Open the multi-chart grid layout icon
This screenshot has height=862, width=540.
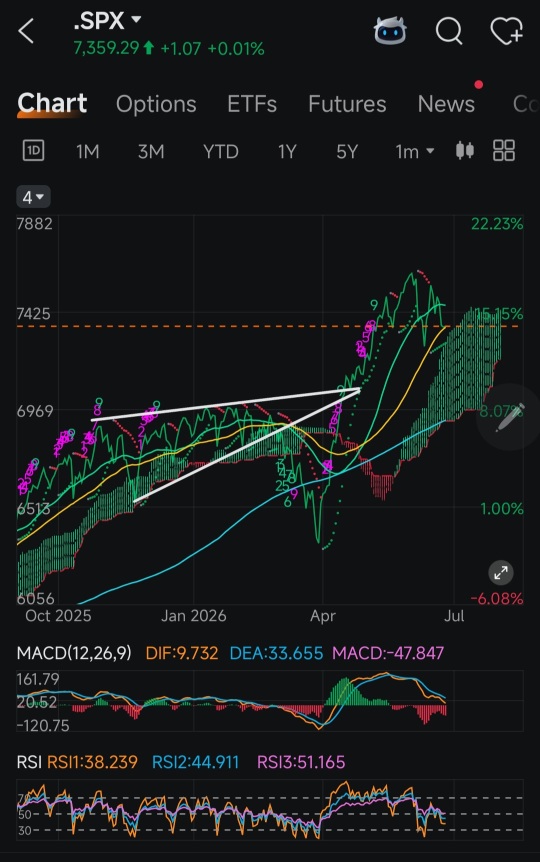(504, 150)
